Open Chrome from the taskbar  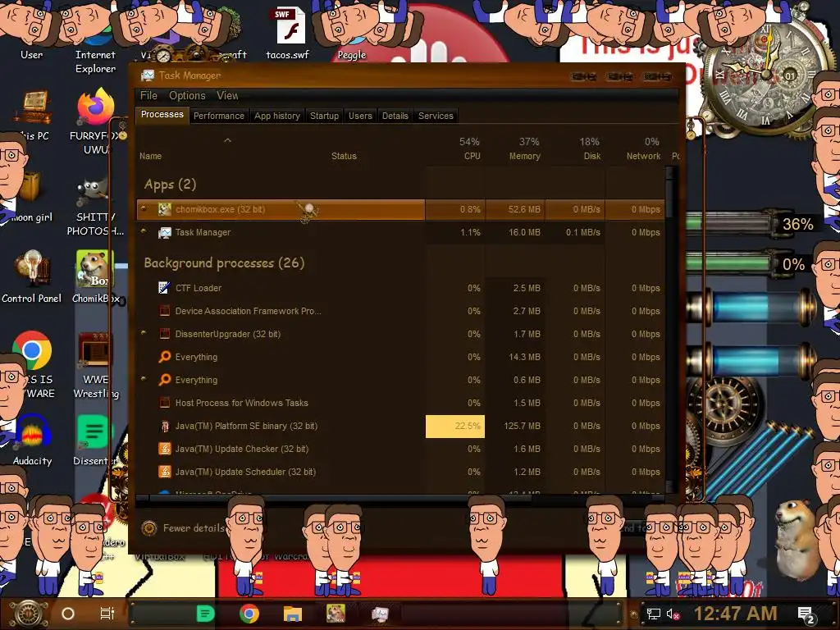[249, 614]
